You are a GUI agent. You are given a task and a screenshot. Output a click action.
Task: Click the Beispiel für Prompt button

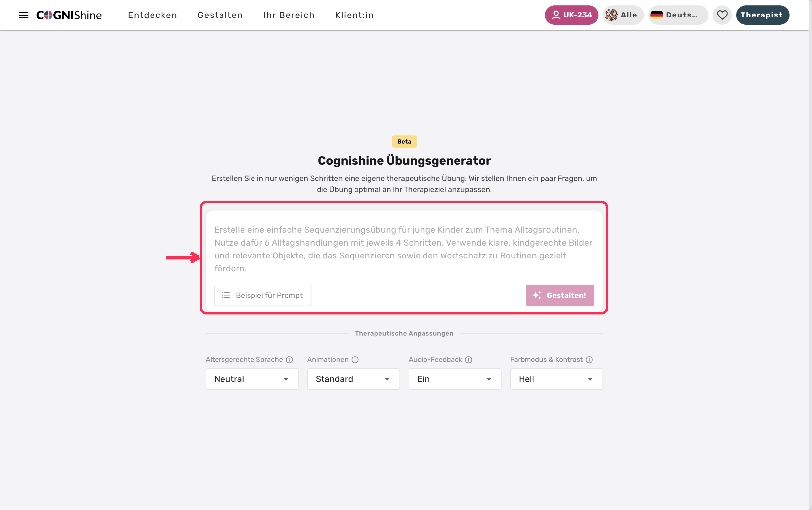tap(263, 295)
